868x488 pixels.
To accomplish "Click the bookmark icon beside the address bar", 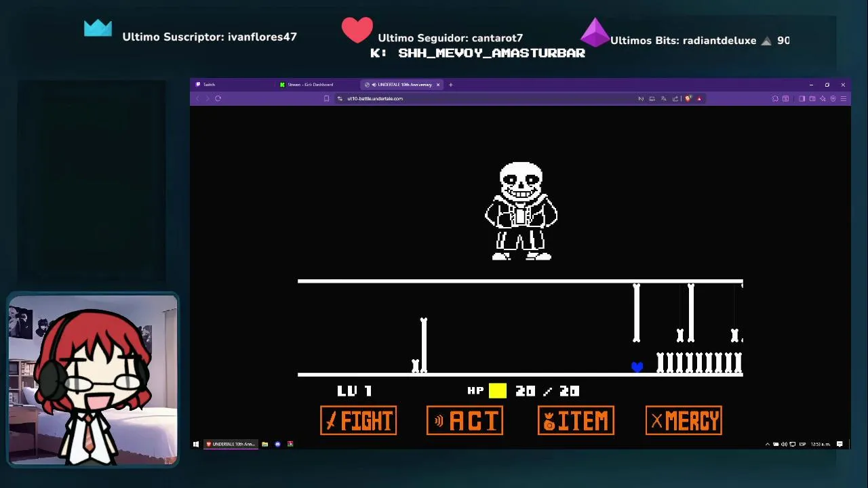I will pyautogui.click(x=326, y=98).
